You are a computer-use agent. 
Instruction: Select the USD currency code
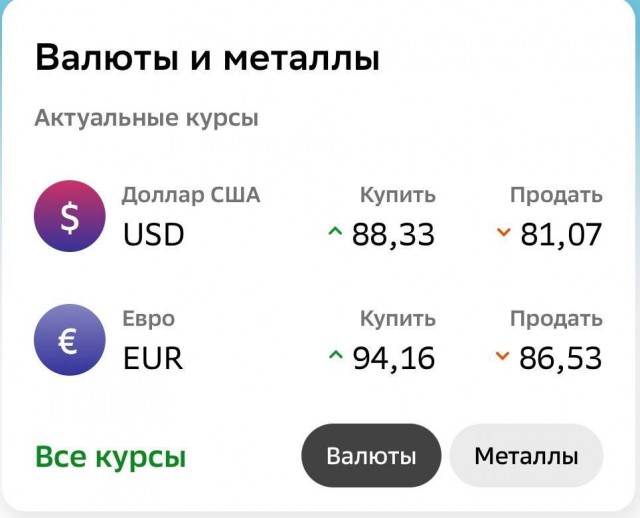click(154, 235)
